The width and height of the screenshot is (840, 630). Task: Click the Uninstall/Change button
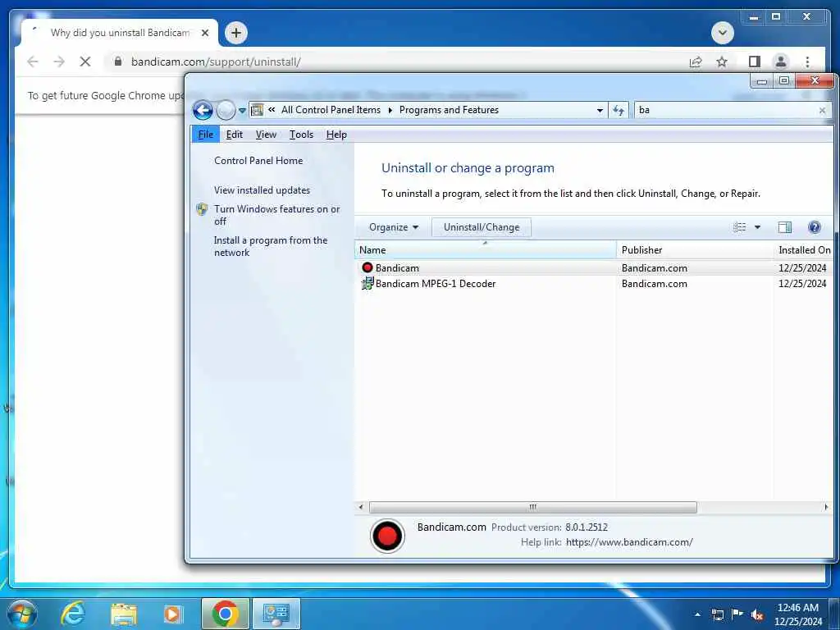[481, 227]
